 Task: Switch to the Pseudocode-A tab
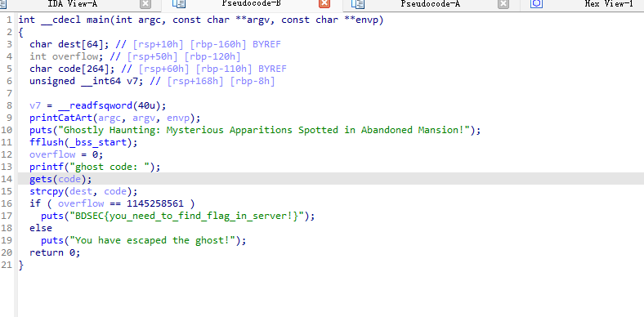(x=431, y=4)
